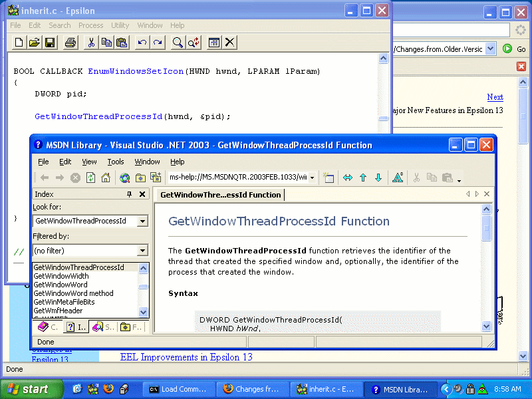Click the globe search icon in MSDN toolbar
The image size is (532, 399).
[125, 178]
